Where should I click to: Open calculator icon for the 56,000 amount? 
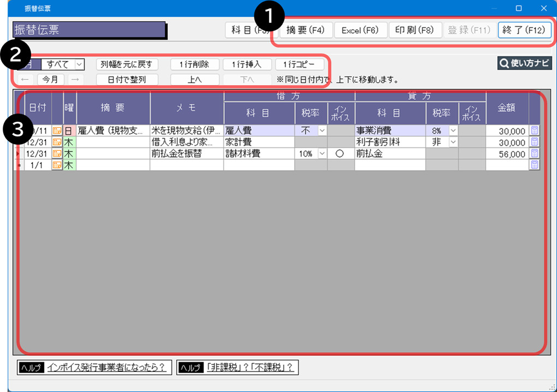[x=534, y=153]
